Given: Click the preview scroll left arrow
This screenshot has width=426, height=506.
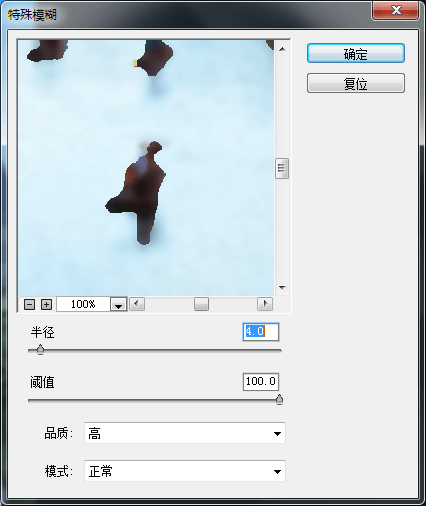Looking at the screenshot, I should click(x=137, y=304).
